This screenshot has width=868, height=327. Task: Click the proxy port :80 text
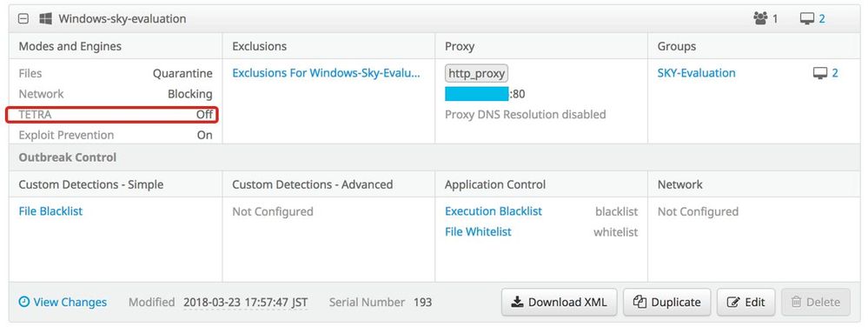(517, 94)
